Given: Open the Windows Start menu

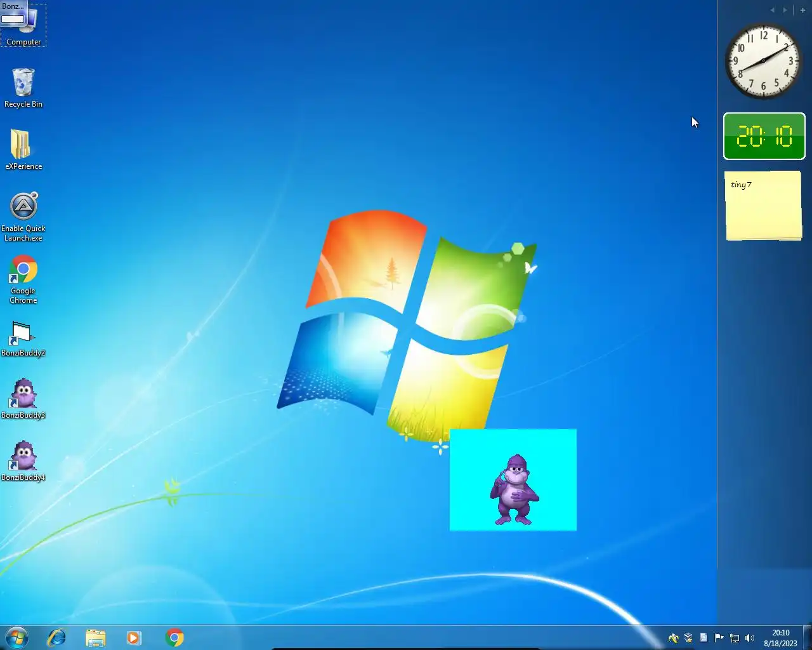Looking at the screenshot, I should pos(16,637).
